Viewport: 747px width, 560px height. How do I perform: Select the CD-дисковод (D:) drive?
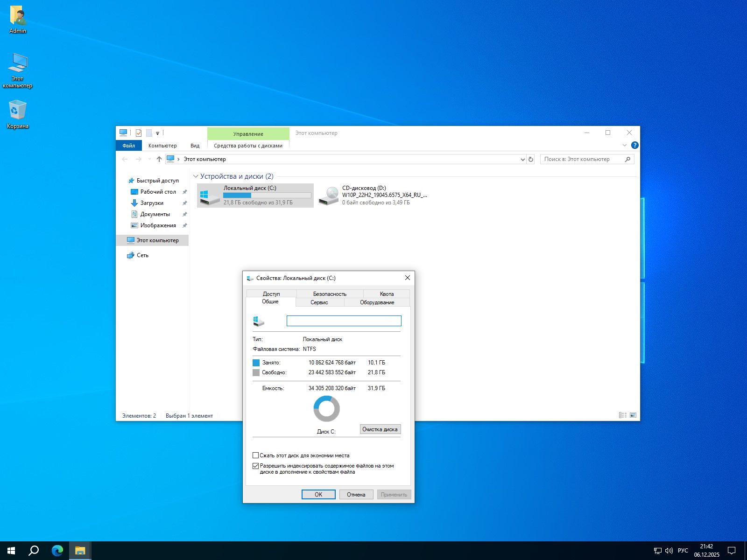tap(373, 195)
